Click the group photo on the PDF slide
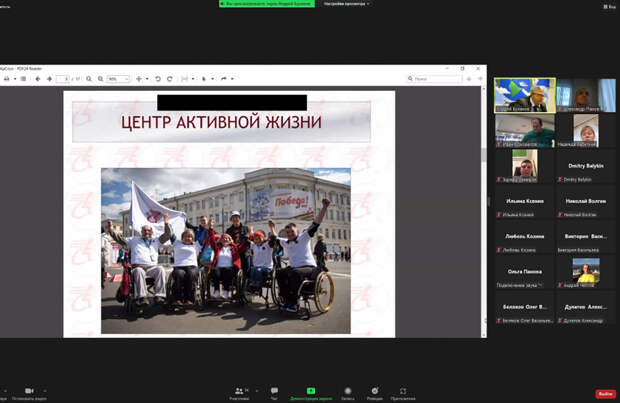This screenshot has height=403, width=620. pyautogui.click(x=226, y=251)
